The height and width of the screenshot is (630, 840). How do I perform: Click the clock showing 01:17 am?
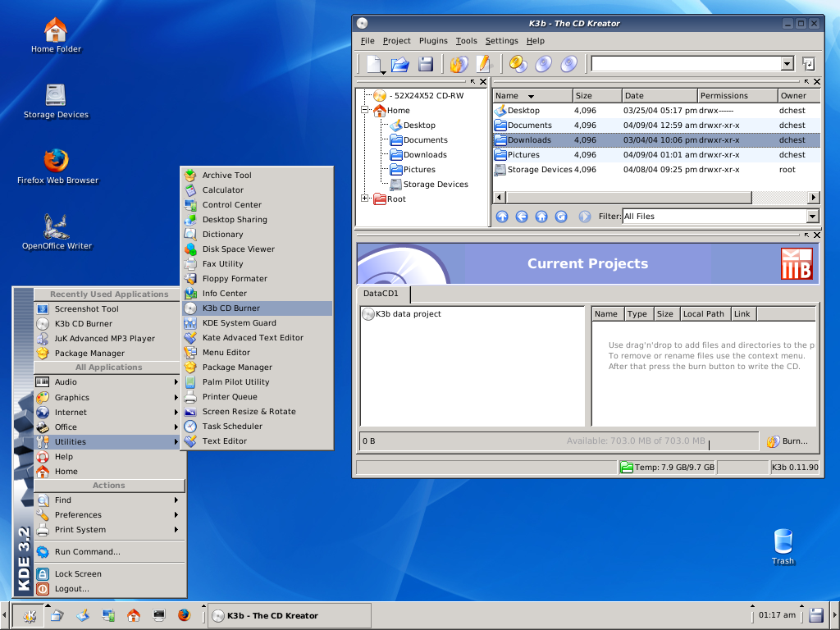[x=777, y=615]
